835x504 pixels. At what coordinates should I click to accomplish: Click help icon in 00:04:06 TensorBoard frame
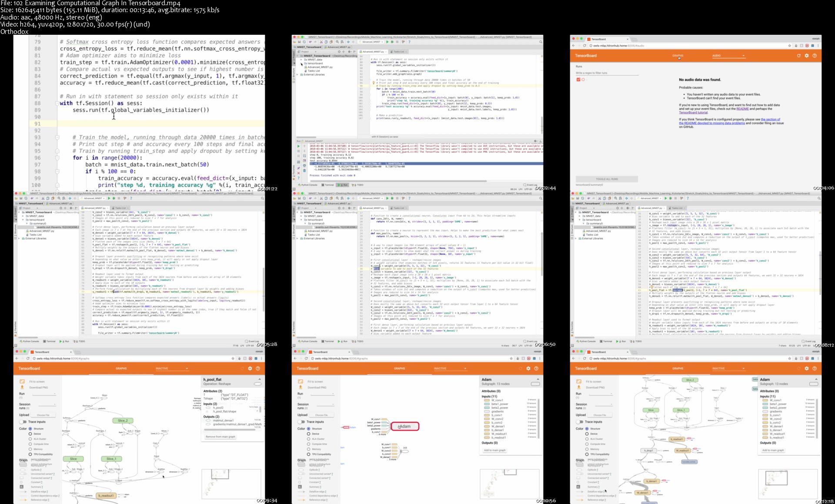tap(815, 56)
